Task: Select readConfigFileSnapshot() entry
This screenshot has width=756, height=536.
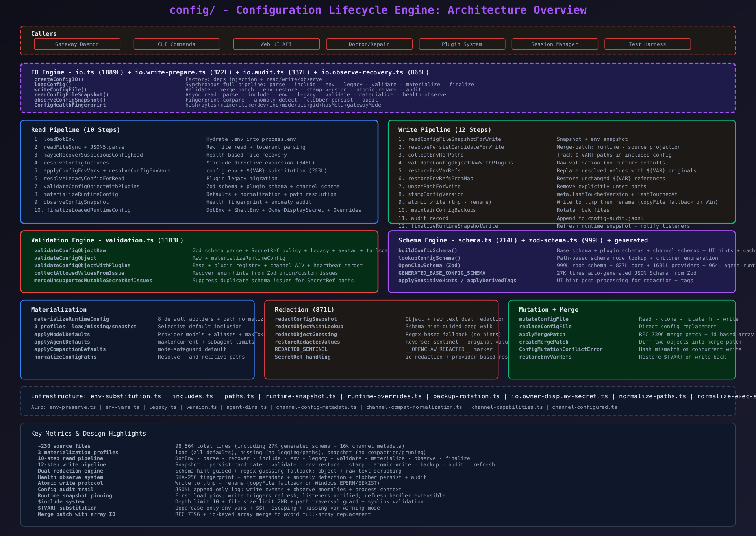Action: 71,95
